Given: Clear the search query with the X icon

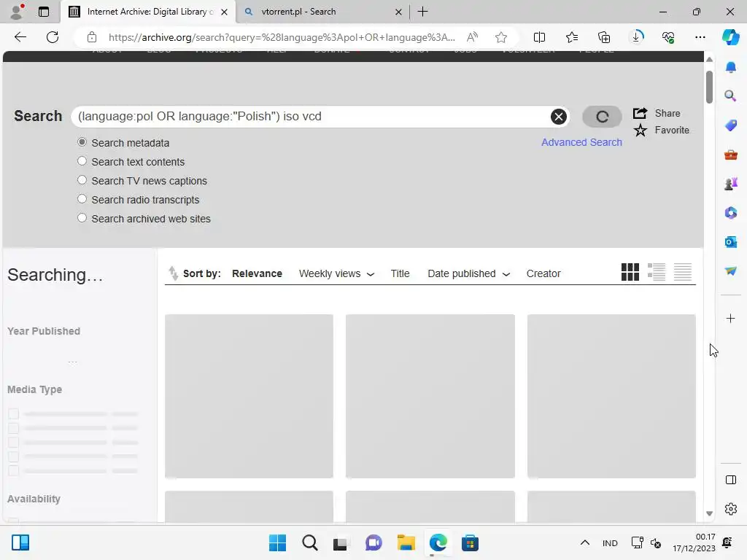Looking at the screenshot, I should [558, 117].
